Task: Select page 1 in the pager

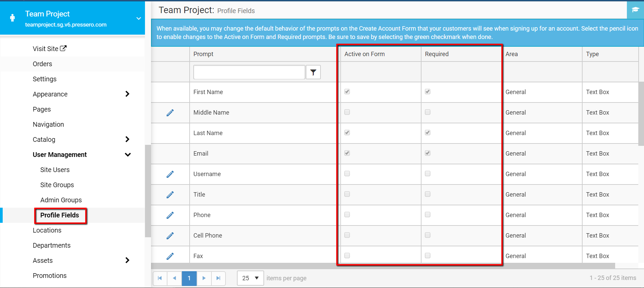Action: pos(189,278)
